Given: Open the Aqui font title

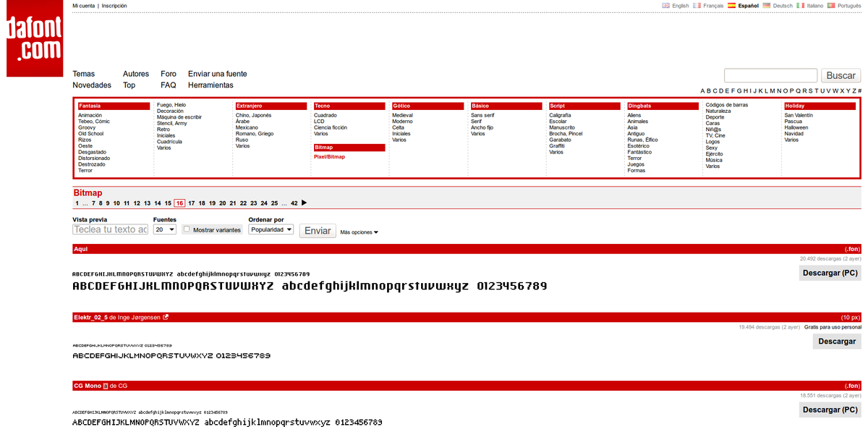Looking at the screenshot, I should tap(80, 249).
